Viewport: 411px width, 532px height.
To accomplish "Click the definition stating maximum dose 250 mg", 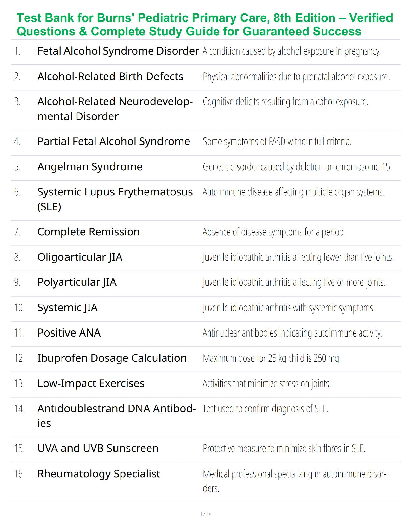I will point(272,358).
